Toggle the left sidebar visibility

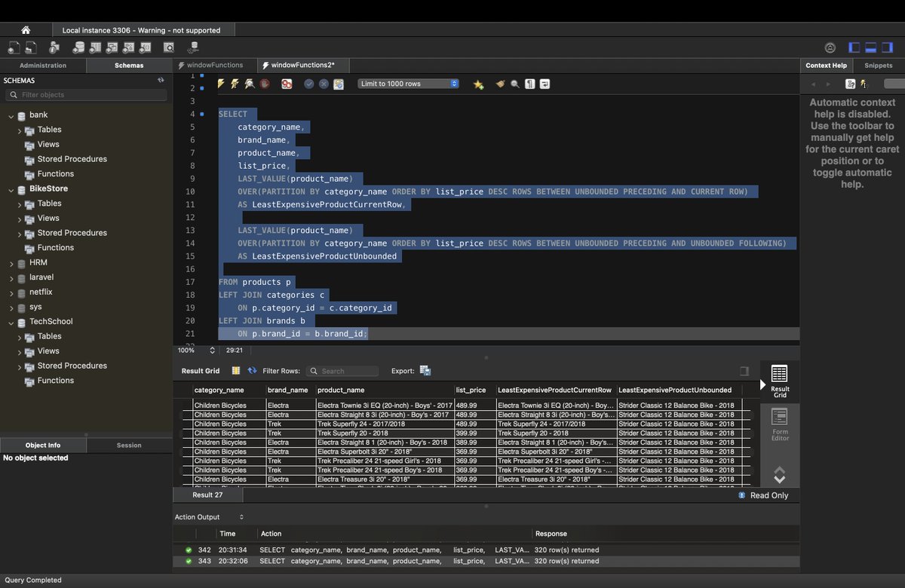[854, 47]
